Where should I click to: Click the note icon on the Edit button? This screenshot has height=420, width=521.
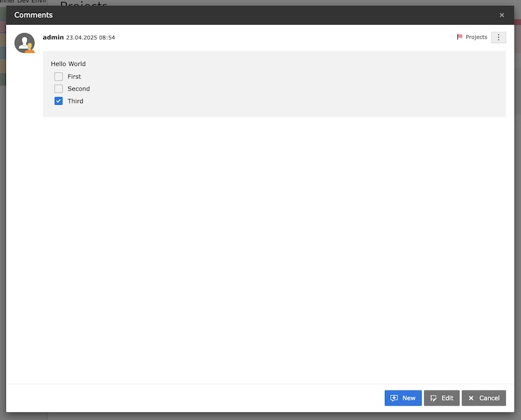click(433, 398)
